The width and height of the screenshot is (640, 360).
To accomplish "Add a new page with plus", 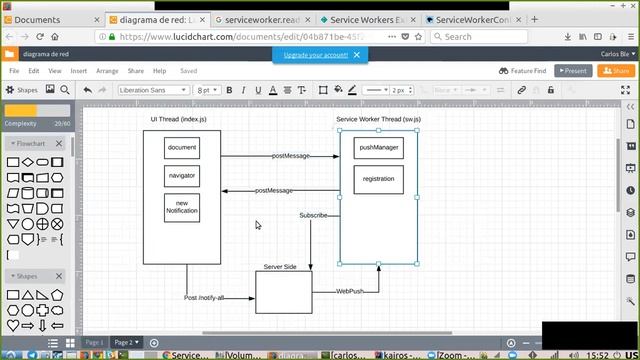I will (x=154, y=343).
